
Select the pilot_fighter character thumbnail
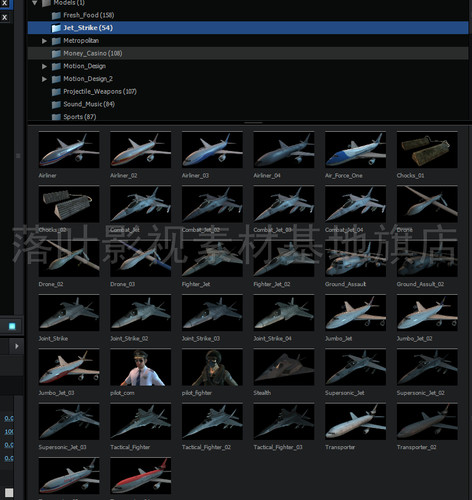coord(212,367)
